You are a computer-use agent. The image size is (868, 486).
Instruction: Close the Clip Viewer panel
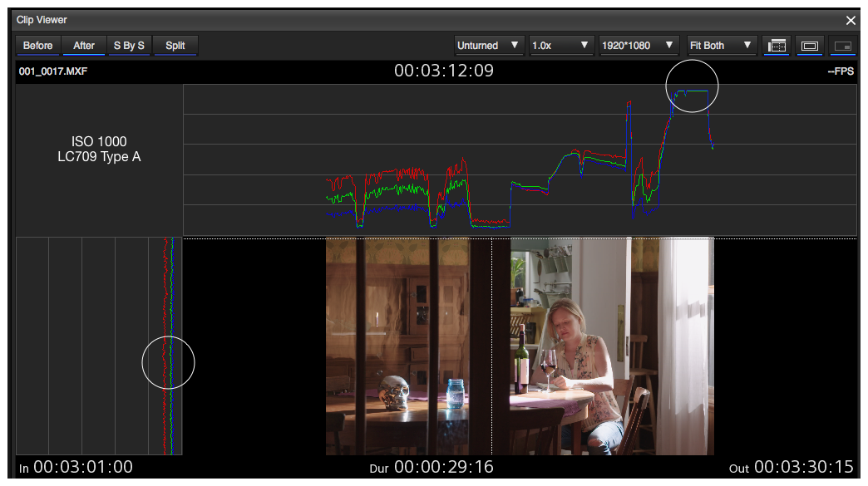(851, 20)
